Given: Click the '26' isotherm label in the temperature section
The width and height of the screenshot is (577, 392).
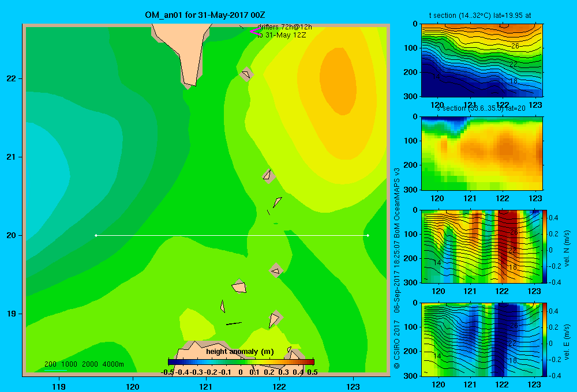Looking at the screenshot, I should coord(515,46).
